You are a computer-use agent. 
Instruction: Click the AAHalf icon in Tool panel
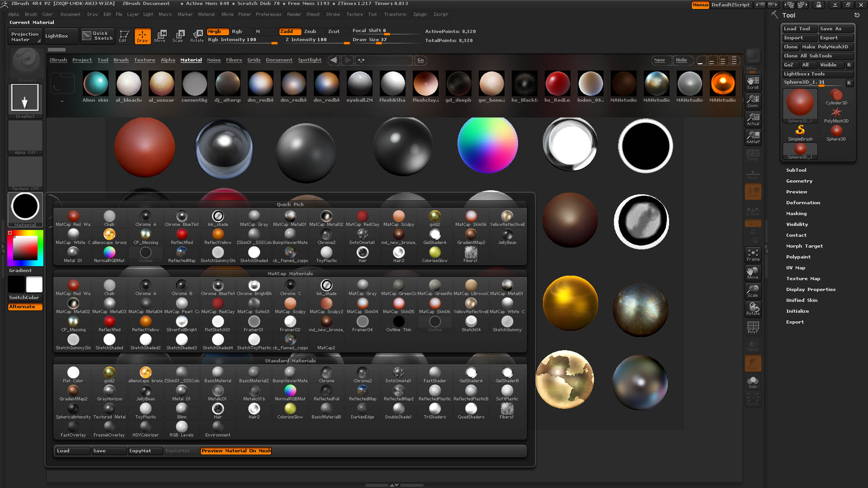coord(753,138)
